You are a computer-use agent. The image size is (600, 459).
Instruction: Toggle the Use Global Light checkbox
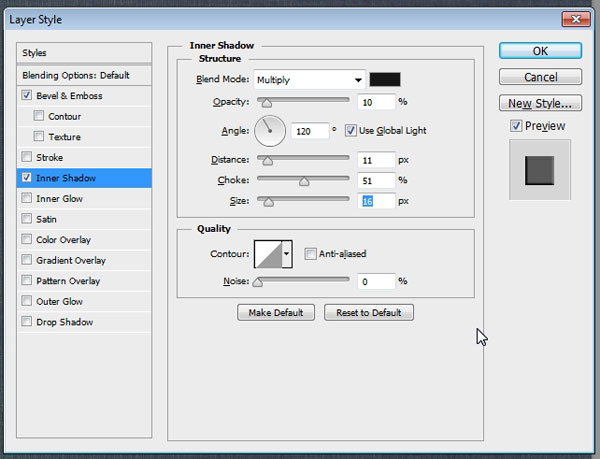point(351,129)
